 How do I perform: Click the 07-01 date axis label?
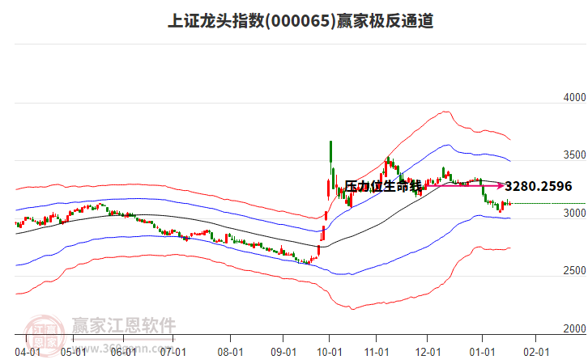tap(173, 353)
